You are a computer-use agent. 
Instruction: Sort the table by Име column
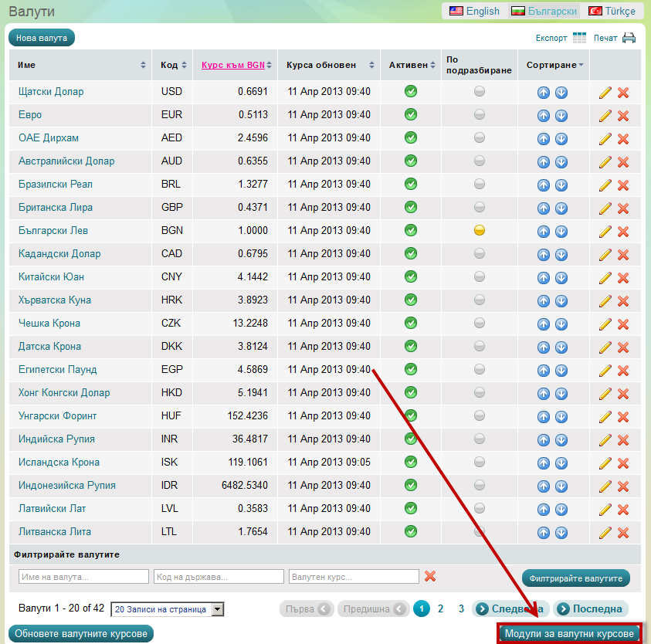tap(143, 65)
